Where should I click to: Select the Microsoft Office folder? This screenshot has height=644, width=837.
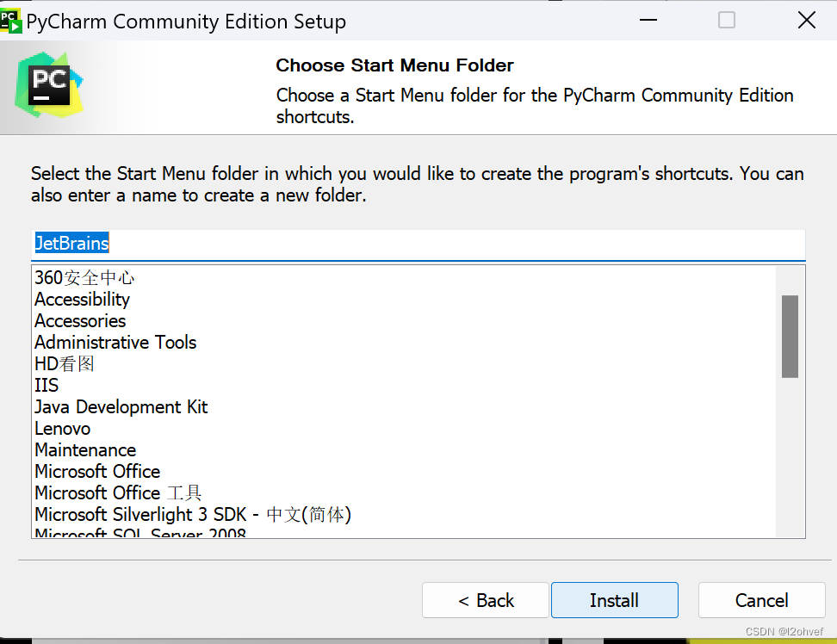point(96,471)
